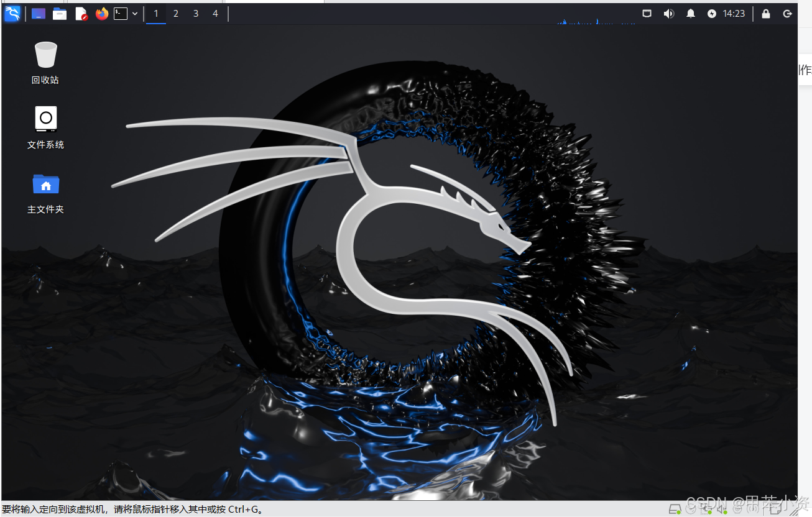Click the log out icon
Viewport: 812px width, 517px height.
(x=788, y=14)
